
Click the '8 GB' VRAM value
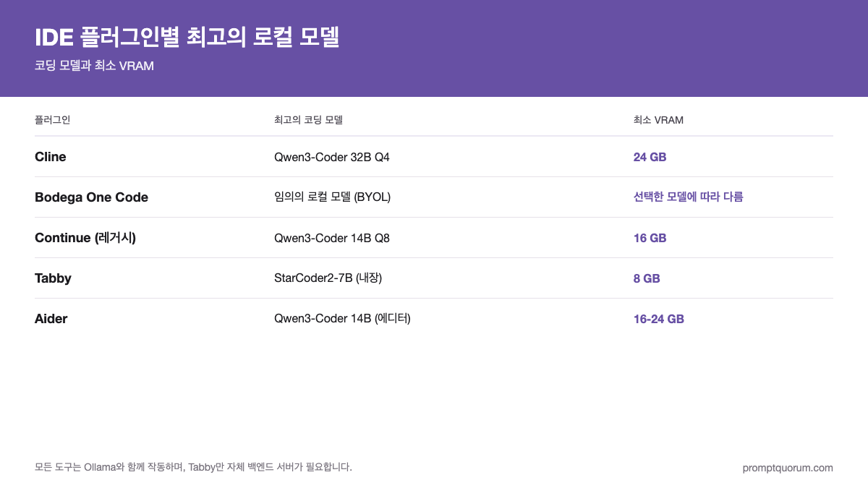click(x=647, y=278)
